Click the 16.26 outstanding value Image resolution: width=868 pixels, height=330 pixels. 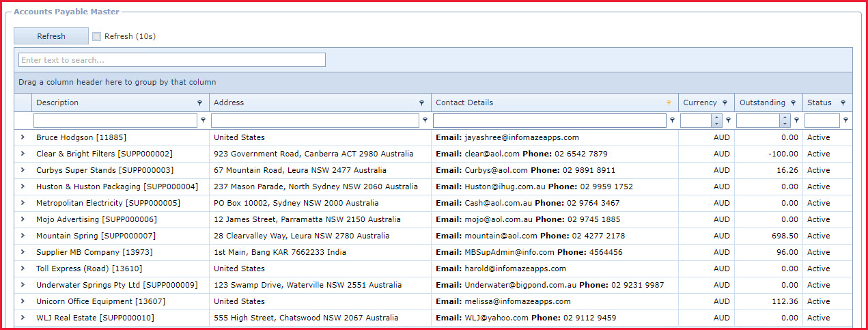787,170
